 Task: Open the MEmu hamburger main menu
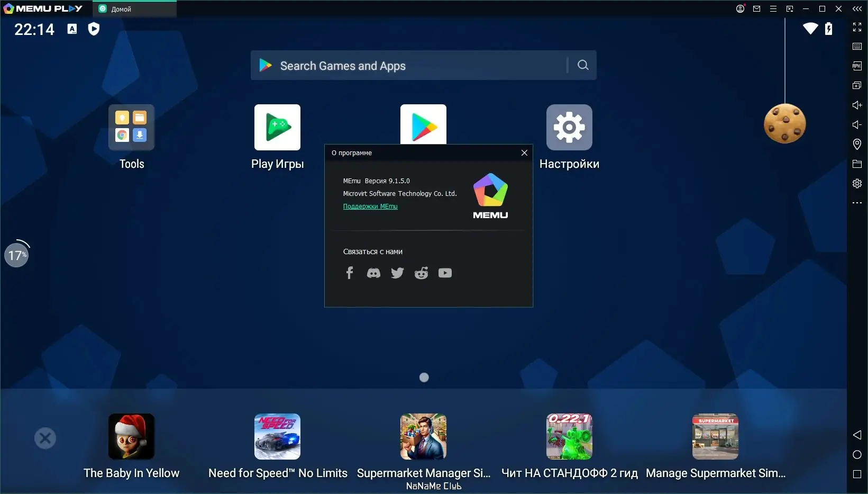point(773,8)
